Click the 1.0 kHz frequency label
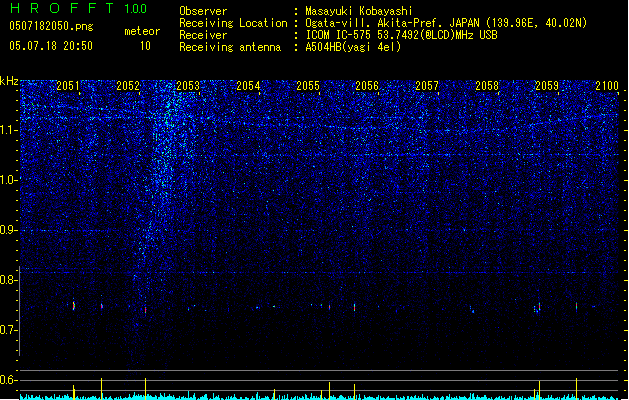The image size is (629, 400). point(9,180)
